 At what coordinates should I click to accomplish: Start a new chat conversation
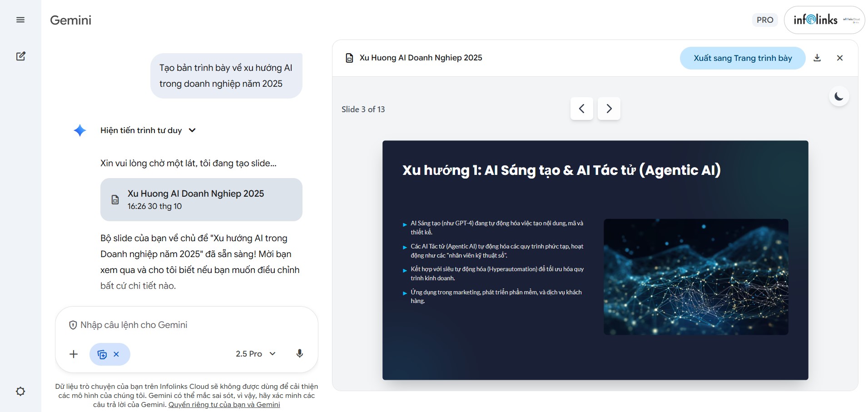tap(21, 56)
